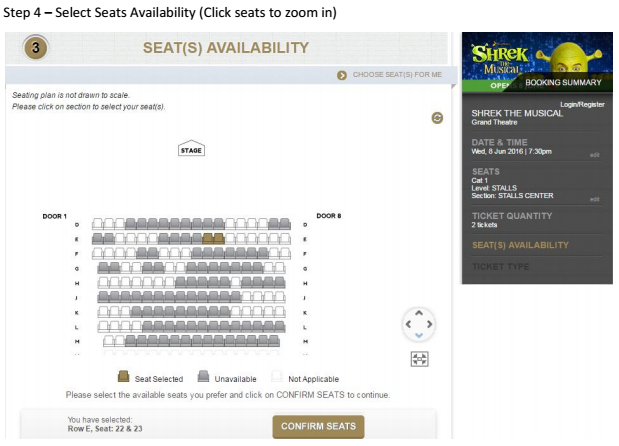Pan seating map right arrow
The image size is (619, 446).
point(430,324)
